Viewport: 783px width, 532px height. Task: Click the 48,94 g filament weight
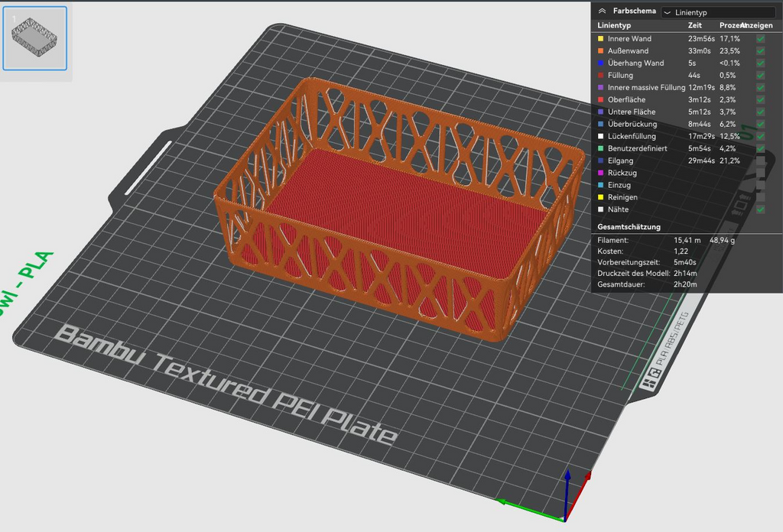pyautogui.click(x=722, y=241)
